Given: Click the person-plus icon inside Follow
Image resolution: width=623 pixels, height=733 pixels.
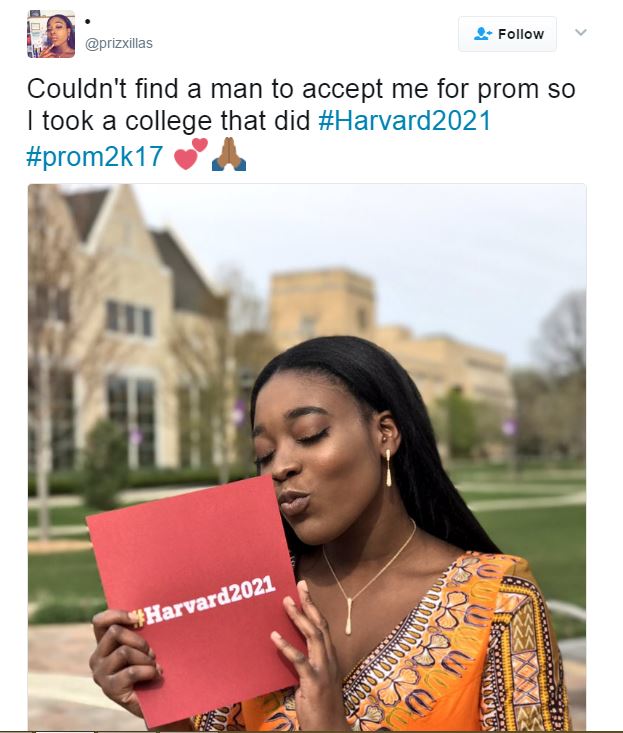Looking at the screenshot, I should pyautogui.click(x=483, y=34).
